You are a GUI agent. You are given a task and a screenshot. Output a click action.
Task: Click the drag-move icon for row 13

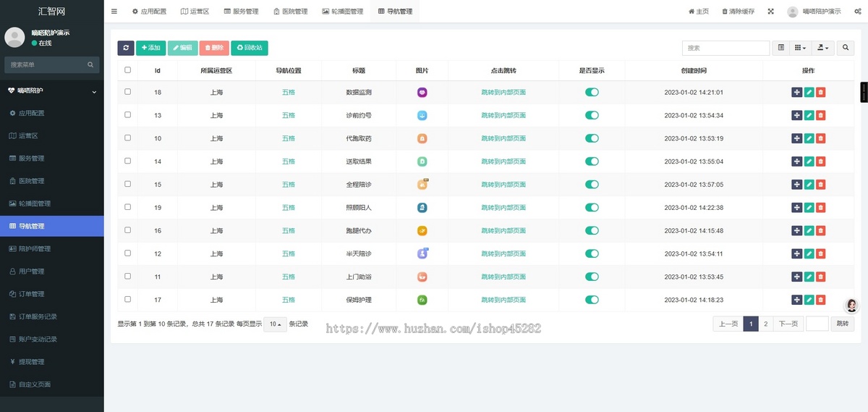[796, 116]
